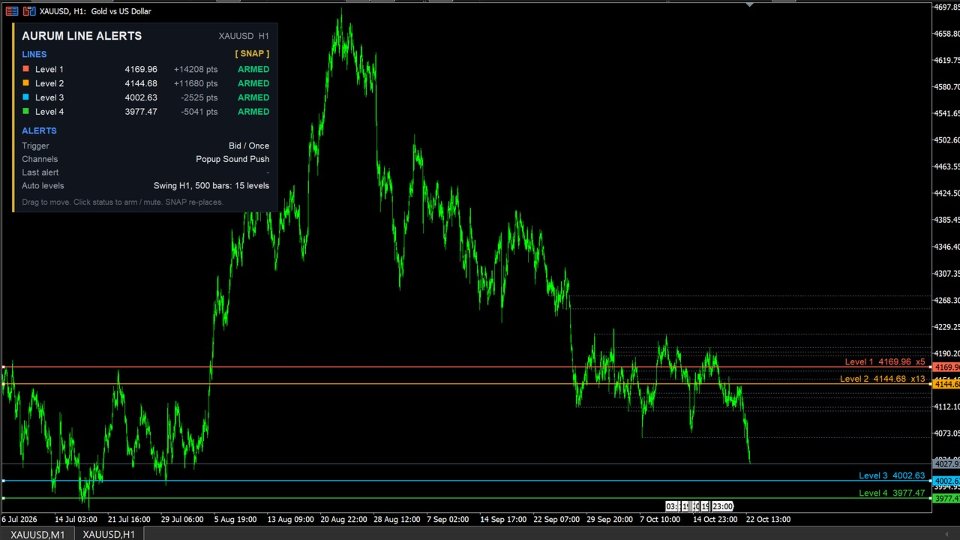Click the 14 Oct 23:00 time axis label
960x540 pixels.
pos(714,519)
